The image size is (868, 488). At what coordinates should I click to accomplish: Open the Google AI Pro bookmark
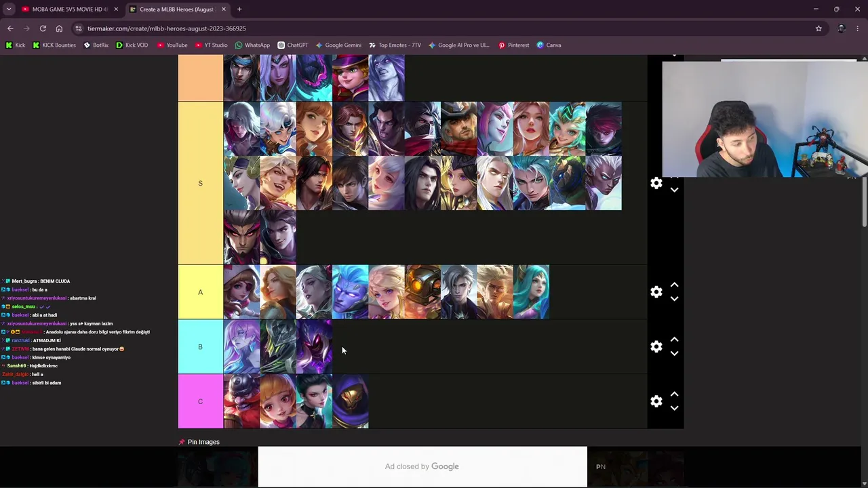coord(458,45)
